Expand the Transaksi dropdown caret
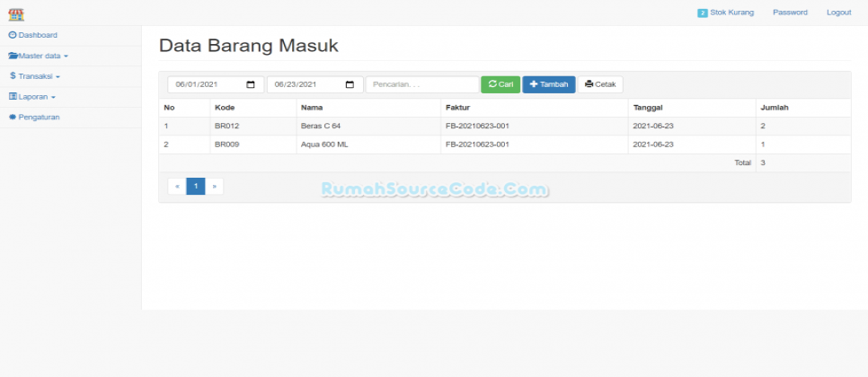Screen dimensions: 868x377 [58, 77]
